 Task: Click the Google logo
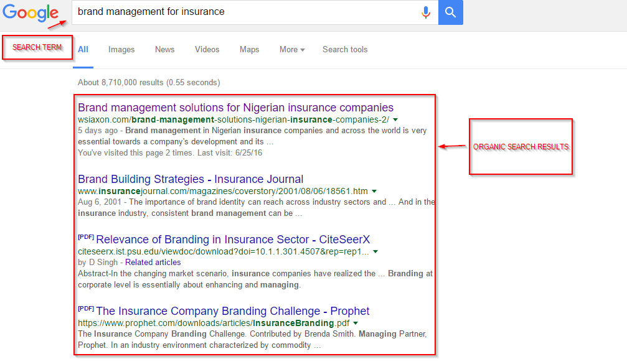31,13
